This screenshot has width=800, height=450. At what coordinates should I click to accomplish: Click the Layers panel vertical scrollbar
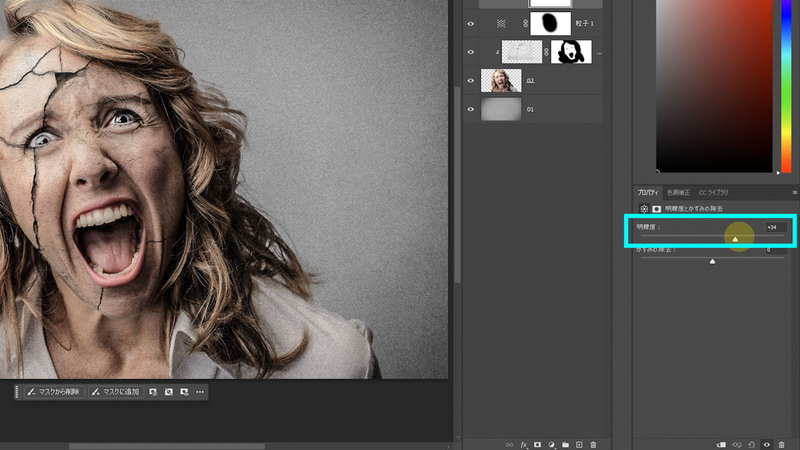[458, 185]
